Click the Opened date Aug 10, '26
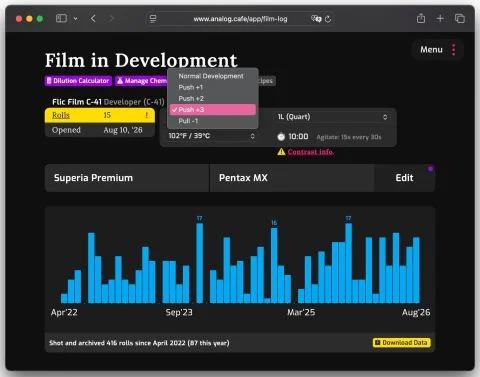This screenshot has height=377, width=480. coord(123,130)
